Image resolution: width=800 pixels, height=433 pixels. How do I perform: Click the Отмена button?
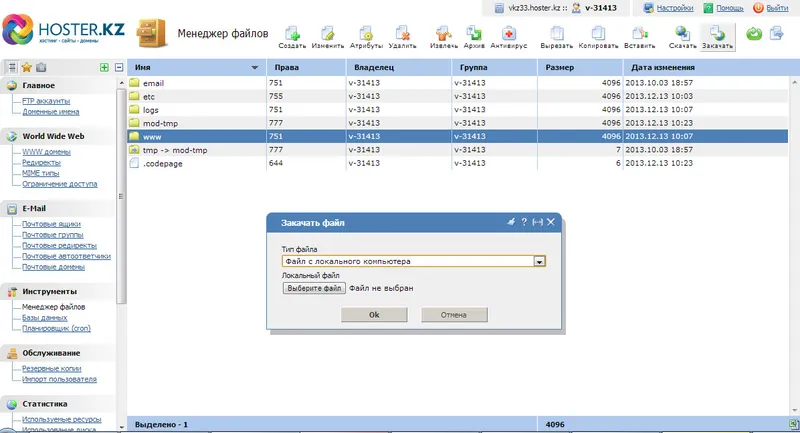(454, 315)
